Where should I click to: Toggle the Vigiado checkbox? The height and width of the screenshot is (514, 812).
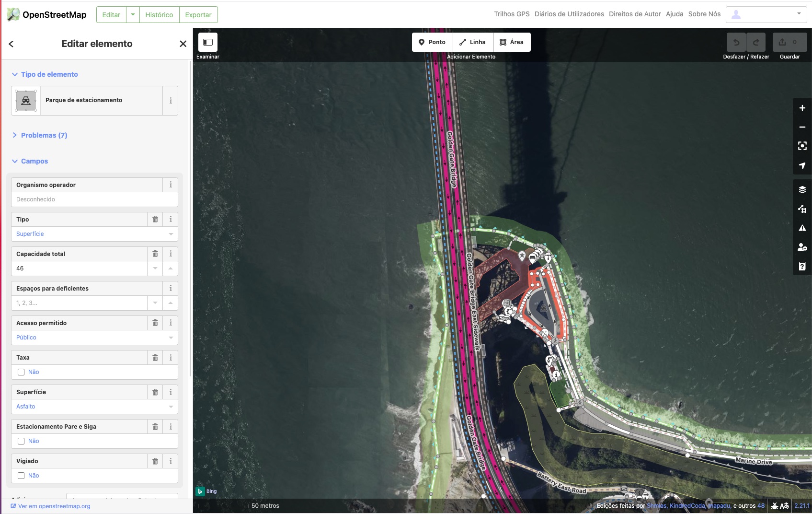coord(21,476)
